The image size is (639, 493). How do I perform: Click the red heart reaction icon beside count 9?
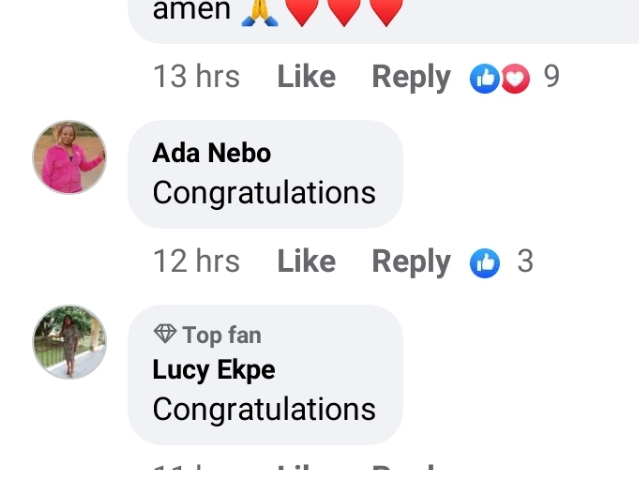coord(514,78)
